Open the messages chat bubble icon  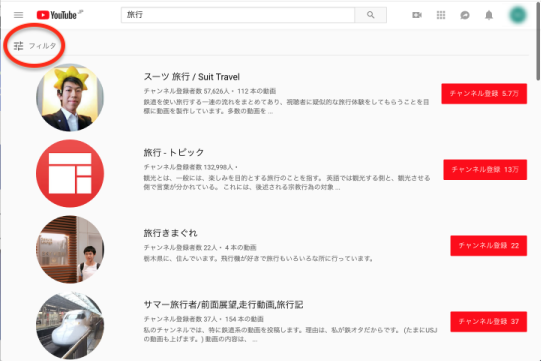(x=465, y=15)
